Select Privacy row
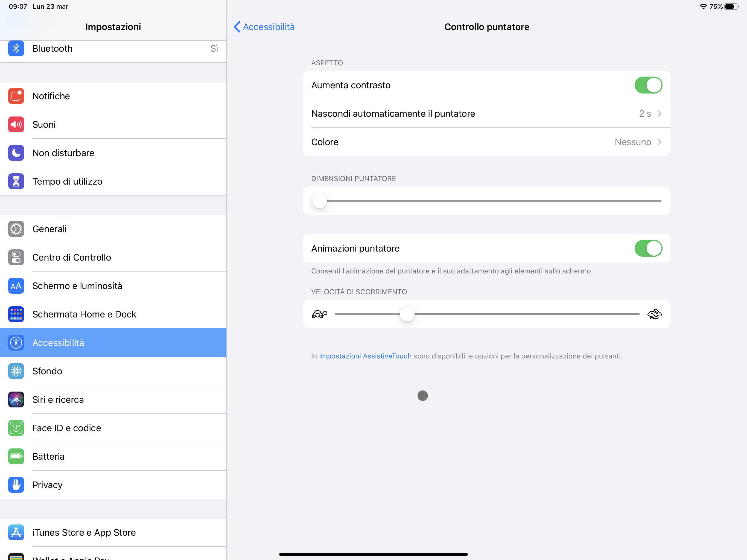The image size is (747, 560). point(113,485)
